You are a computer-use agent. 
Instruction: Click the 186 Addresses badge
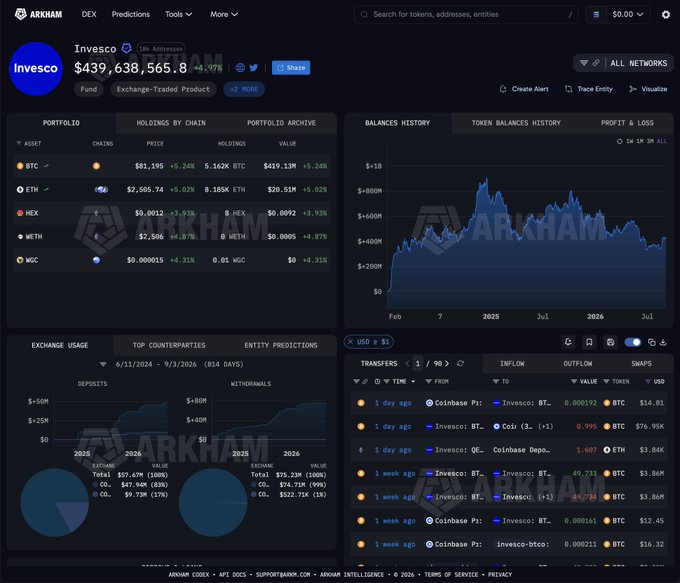pos(160,49)
